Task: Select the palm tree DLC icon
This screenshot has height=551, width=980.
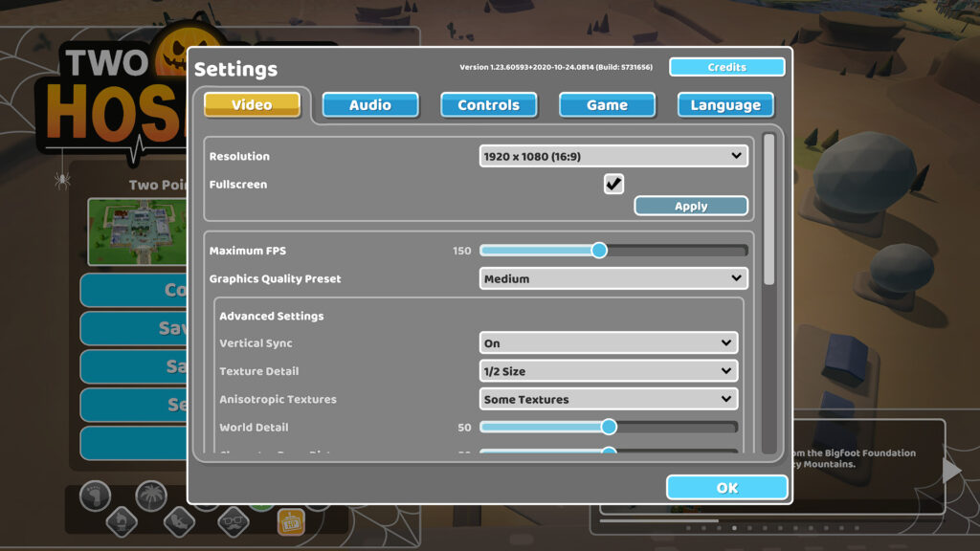Action: point(151,496)
